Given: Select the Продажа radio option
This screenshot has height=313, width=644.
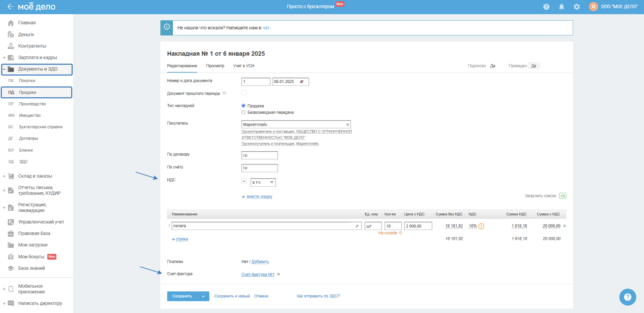Looking at the screenshot, I should click(243, 106).
